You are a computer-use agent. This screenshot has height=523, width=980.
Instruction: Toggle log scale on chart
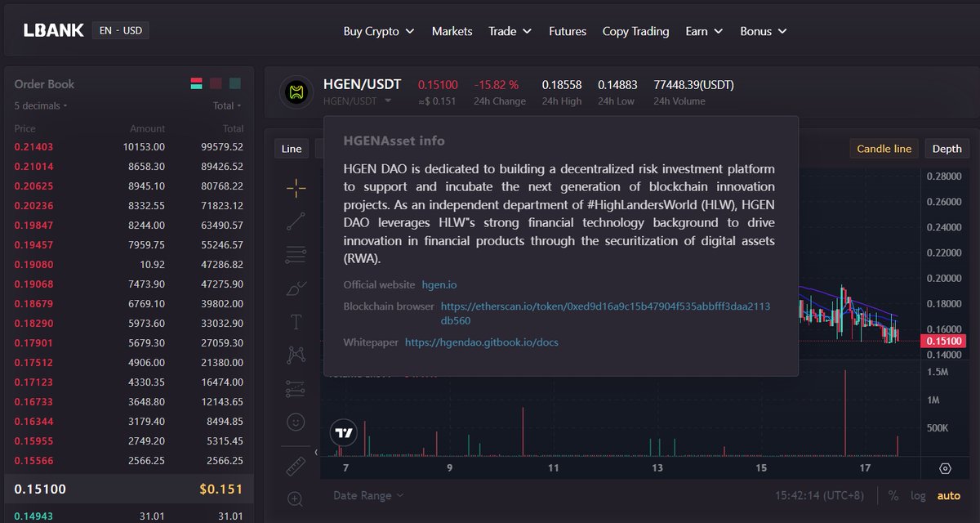919,495
